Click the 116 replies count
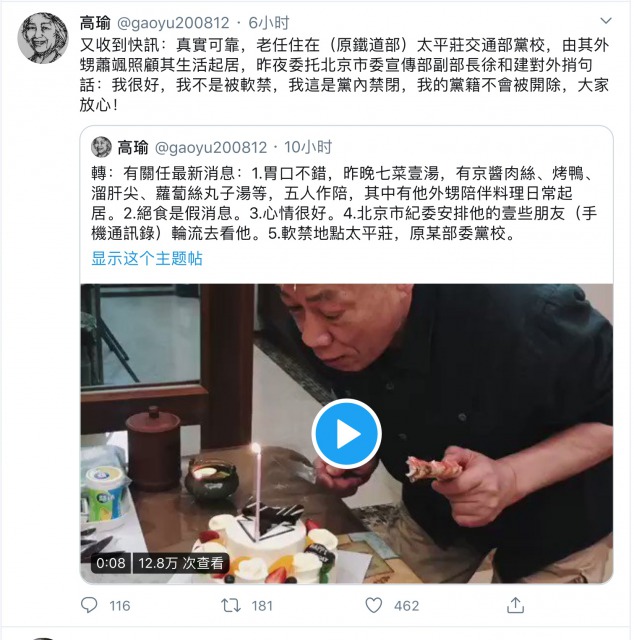Screen dimensions: 634x640 120,606
